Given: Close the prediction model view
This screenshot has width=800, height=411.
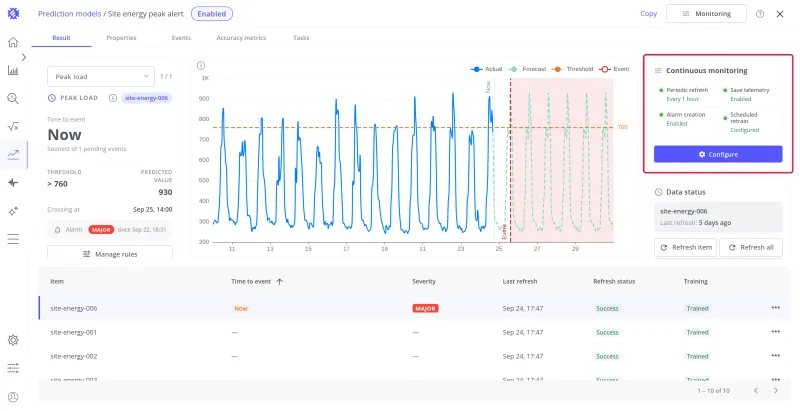Looking at the screenshot, I should click(x=780, y=14).
